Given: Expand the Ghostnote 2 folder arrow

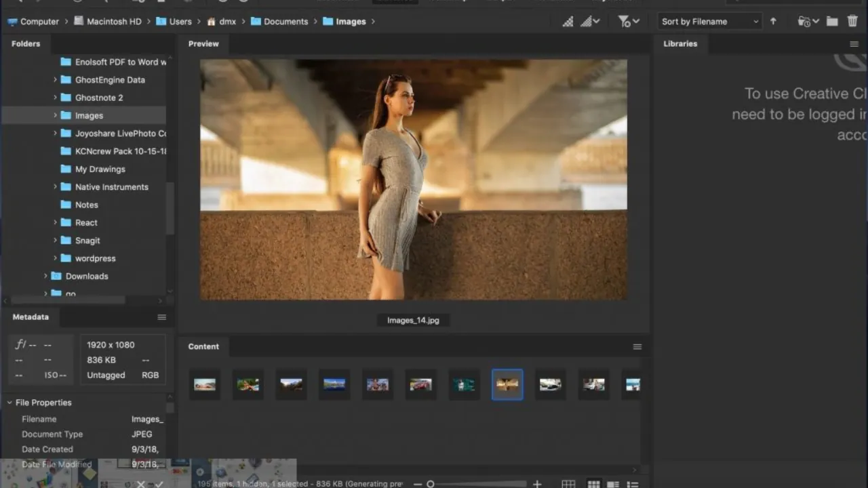Looking at the screenshot, I should [x=56, y=98].
